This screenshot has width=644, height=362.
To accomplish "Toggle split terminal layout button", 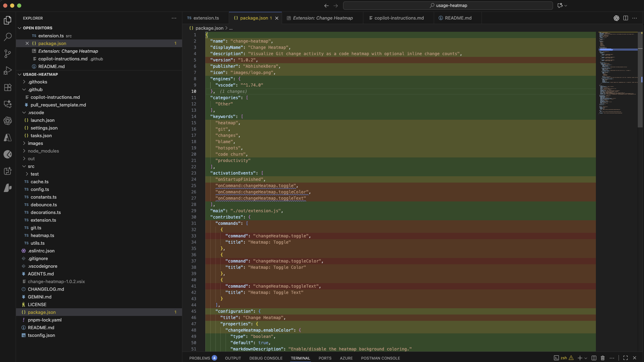I will pyautogui.click(x=594, y=358).
